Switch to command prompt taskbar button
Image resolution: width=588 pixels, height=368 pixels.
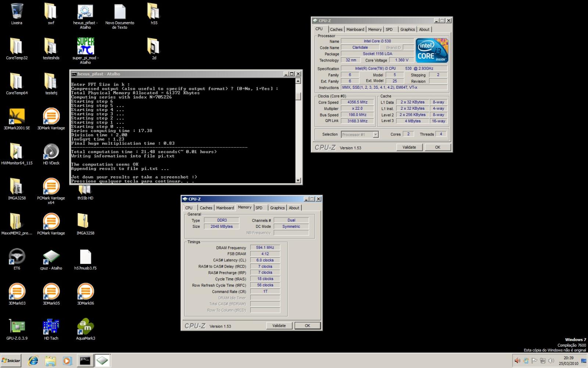[x=85, y=361]
